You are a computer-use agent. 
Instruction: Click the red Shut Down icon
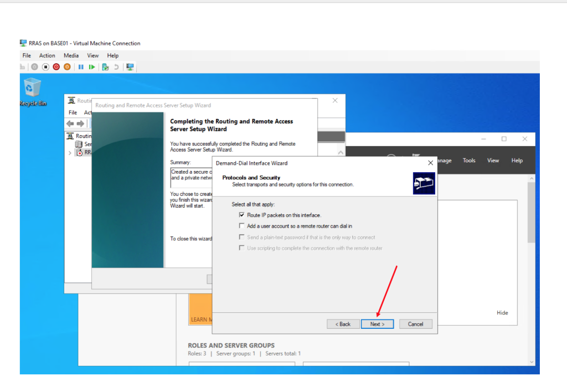click(x=56, y=67)
